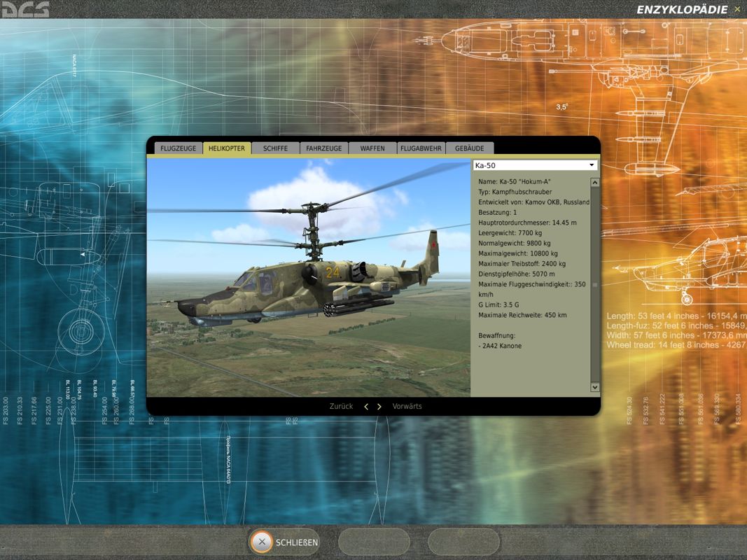Switch to the FLUGZEUGE tab
The image size is (747, 560).
(178, 148)
